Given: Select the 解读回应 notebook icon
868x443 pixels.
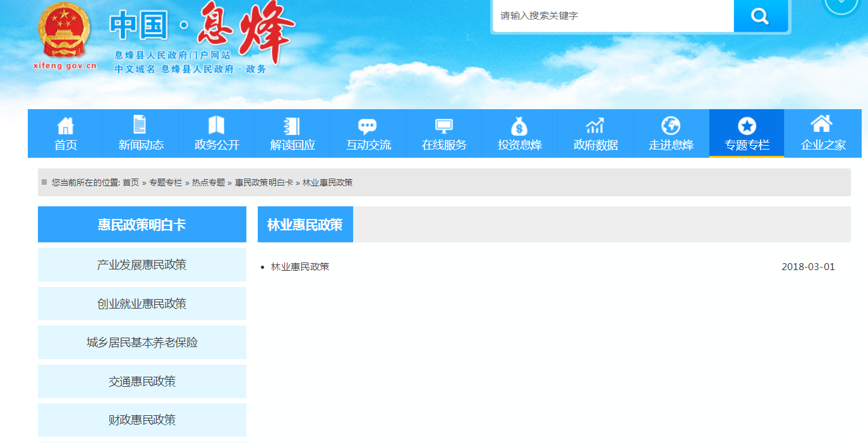Looking at the screenshot, I should 292,126.
